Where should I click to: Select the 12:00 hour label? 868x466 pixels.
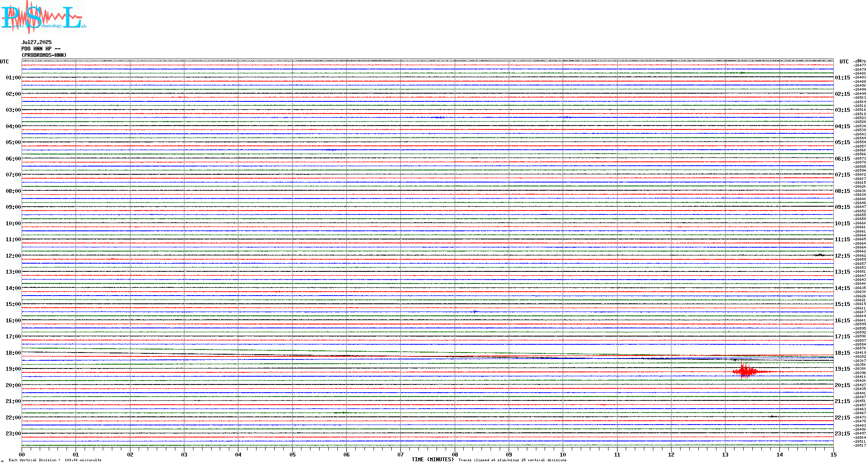click(13, 256)
